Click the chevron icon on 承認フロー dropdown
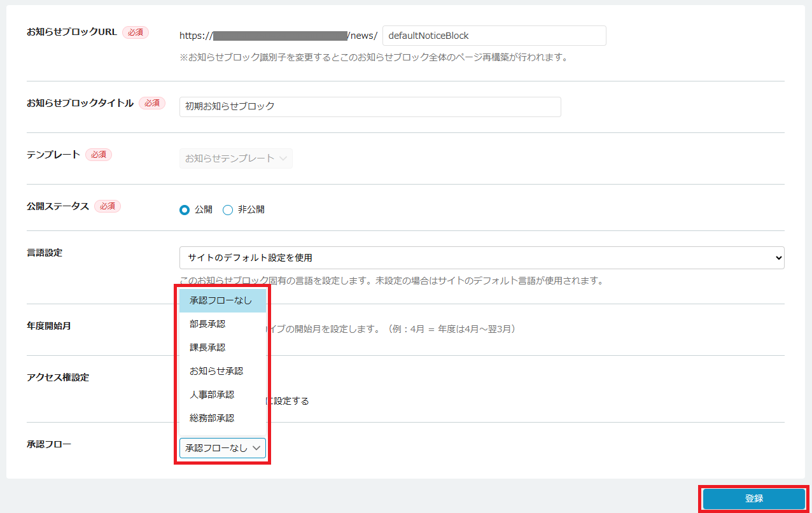 point(256,448)
